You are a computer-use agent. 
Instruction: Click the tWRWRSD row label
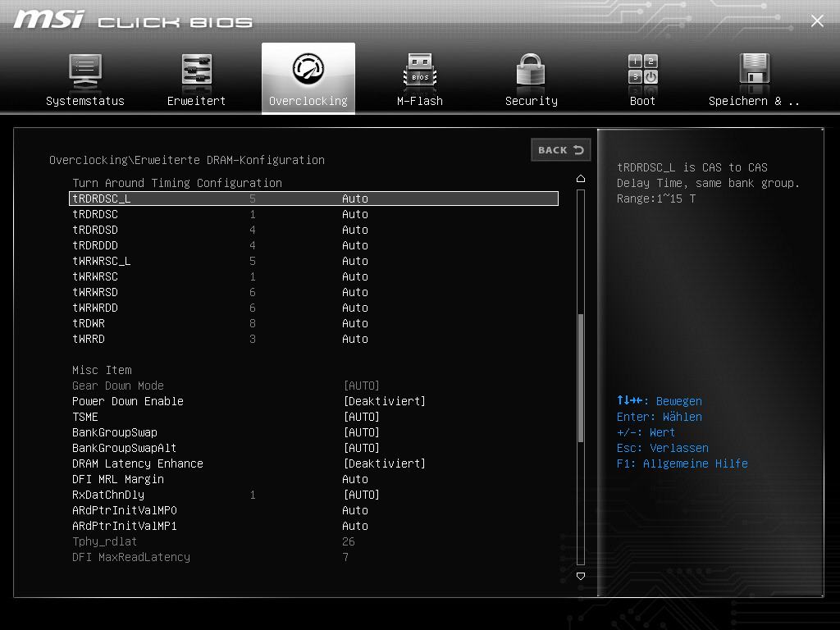pyautogui.click(x=95, y=292)
